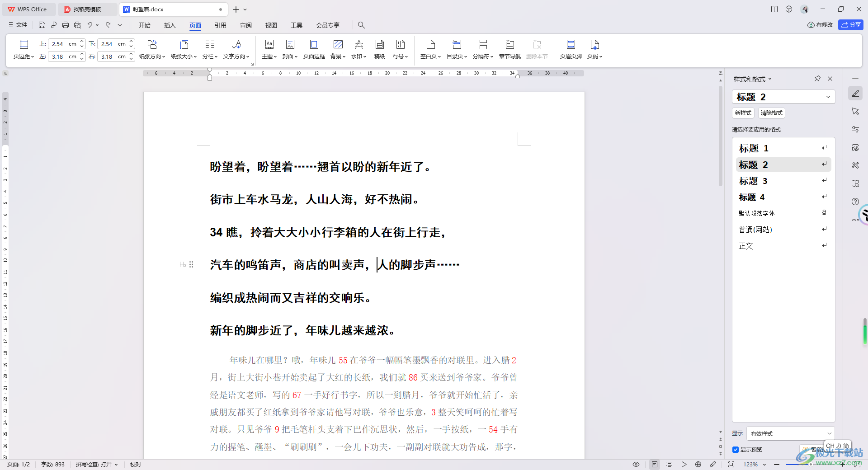Click the 新样式 button
This screenshot has height=470, width=868.
743,113
